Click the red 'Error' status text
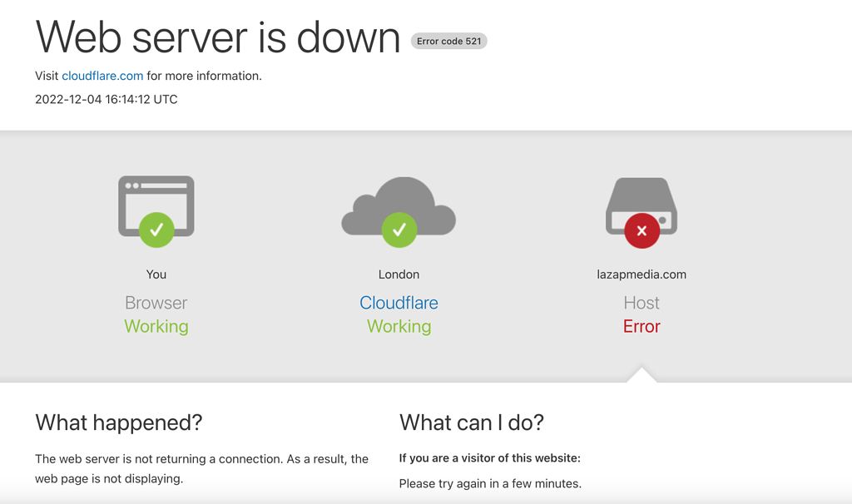852x504 pixels. click(641, 326)
